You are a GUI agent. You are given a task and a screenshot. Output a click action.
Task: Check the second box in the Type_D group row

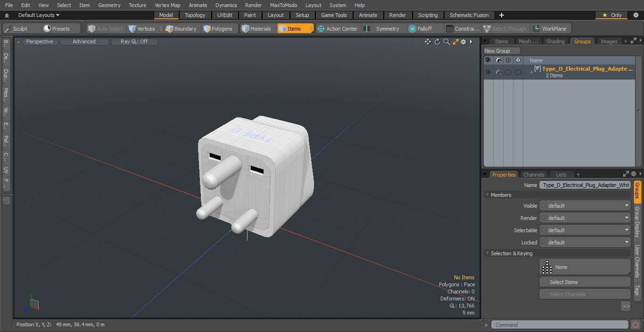click(518, 72)
